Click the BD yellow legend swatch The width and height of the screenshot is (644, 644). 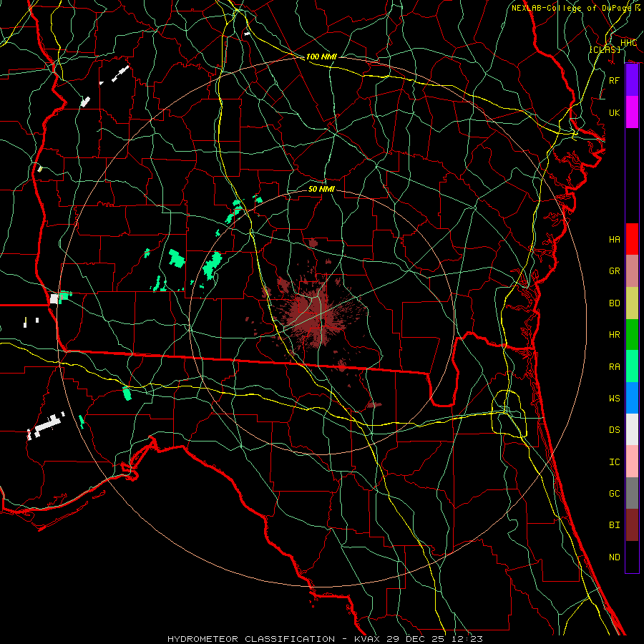click(632, 303)
